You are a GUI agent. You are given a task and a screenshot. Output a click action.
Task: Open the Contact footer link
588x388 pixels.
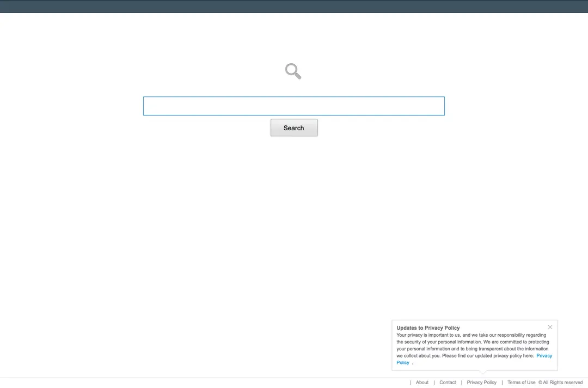click(448, 383)
